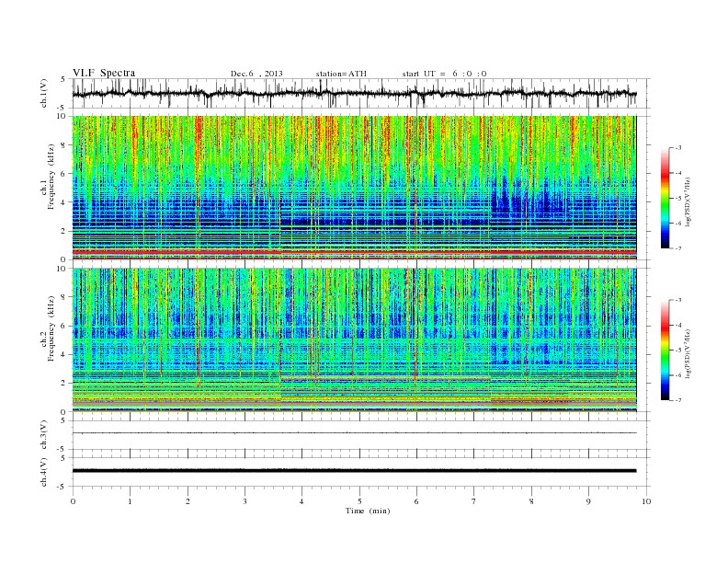The image size is (728, 563).
Task: Click the "-3" tick on ch.1 color bar
Action: [677, 148]
